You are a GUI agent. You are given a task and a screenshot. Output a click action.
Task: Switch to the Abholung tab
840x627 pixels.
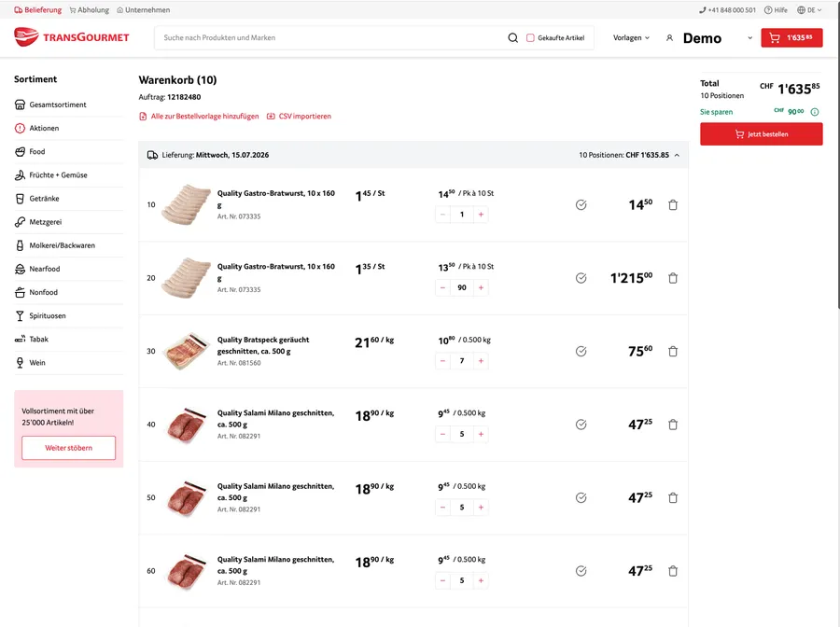pos(89,9)
